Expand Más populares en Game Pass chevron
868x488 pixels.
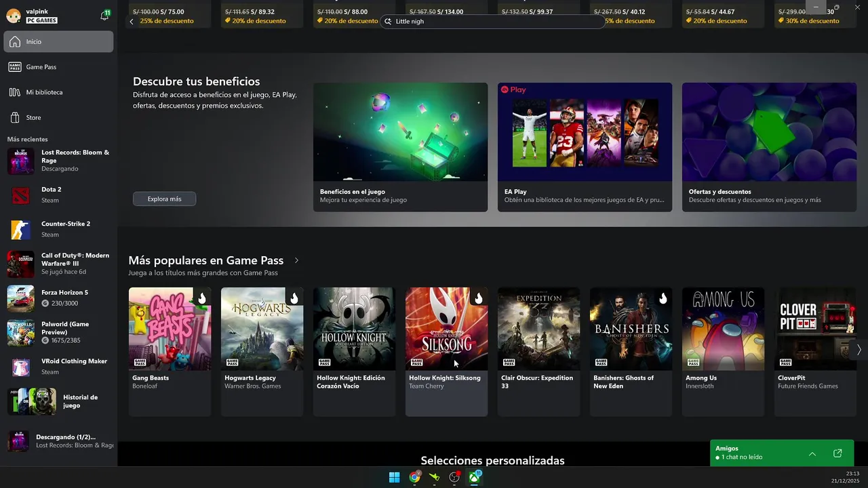pyautogui.click(x=296, y=260)
